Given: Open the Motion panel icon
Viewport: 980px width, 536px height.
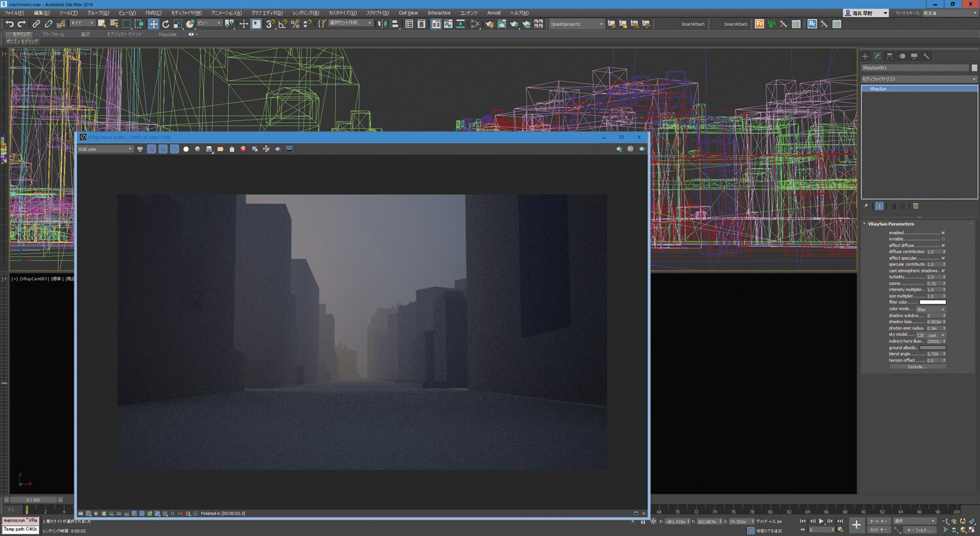Looking at the screenshot, I should click(x=902, y=56).
